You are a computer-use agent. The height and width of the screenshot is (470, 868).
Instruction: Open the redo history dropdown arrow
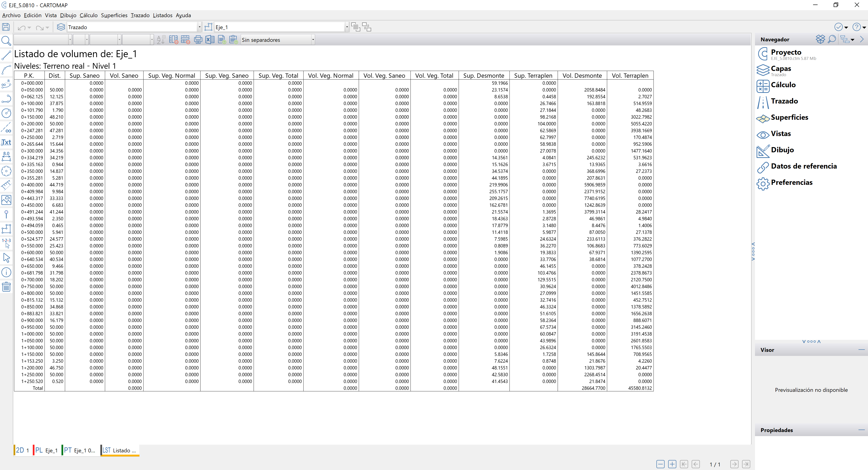47,28
